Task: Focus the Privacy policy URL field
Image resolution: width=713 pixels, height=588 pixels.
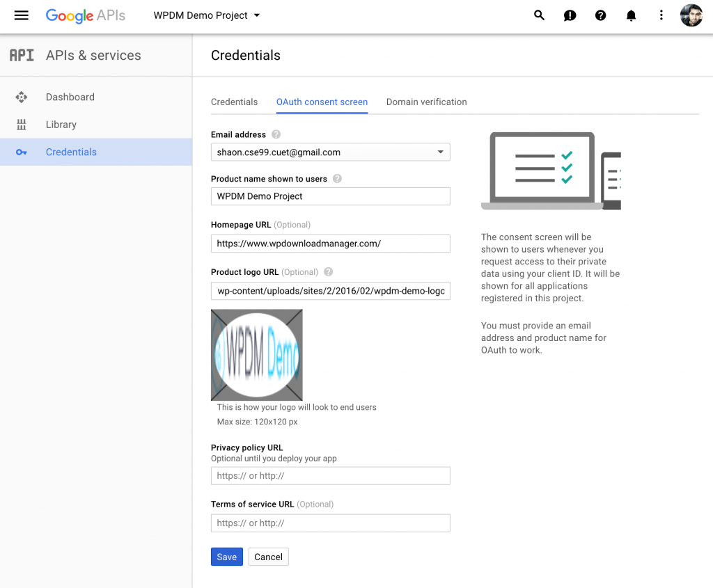Action: 331,476
